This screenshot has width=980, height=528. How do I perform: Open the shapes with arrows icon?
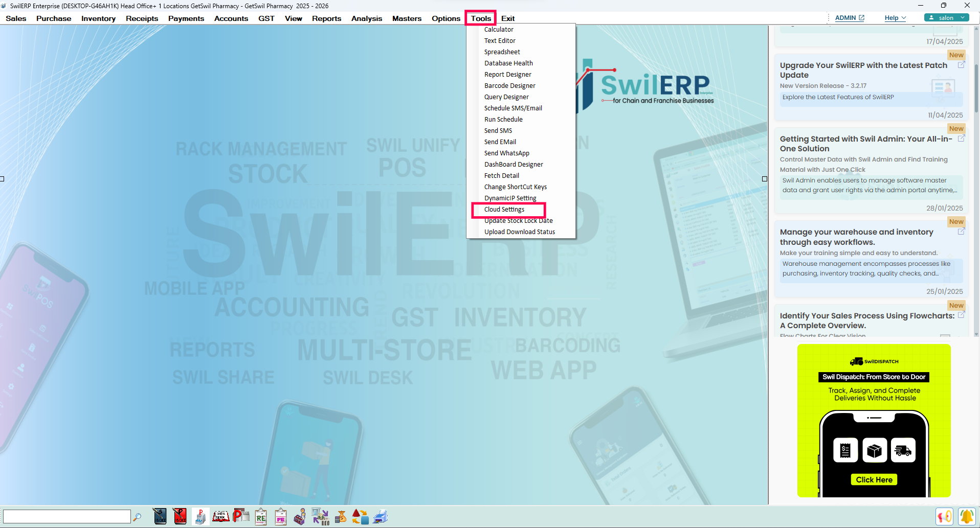[x=360, y=516]
